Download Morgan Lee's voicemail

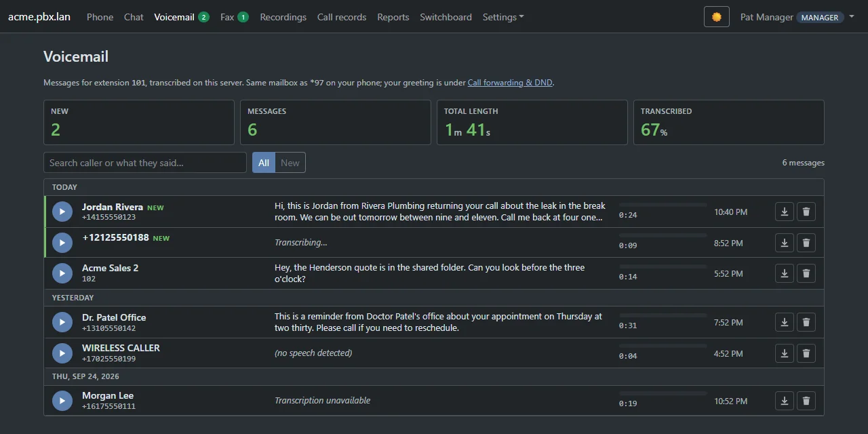(x=785, y=401)
